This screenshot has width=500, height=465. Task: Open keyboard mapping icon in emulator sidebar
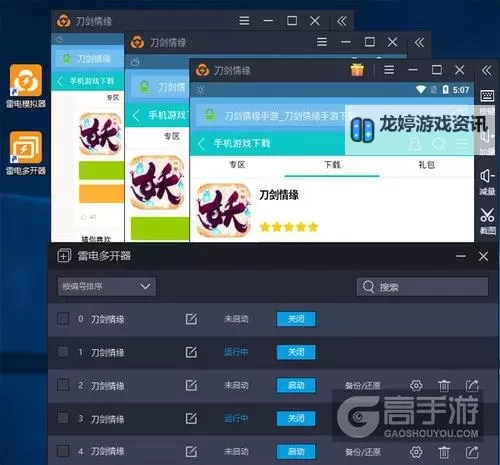point(487,96)
